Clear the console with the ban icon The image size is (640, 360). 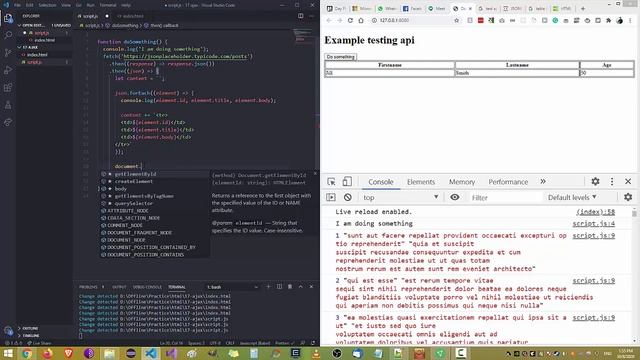coord(347,198)
